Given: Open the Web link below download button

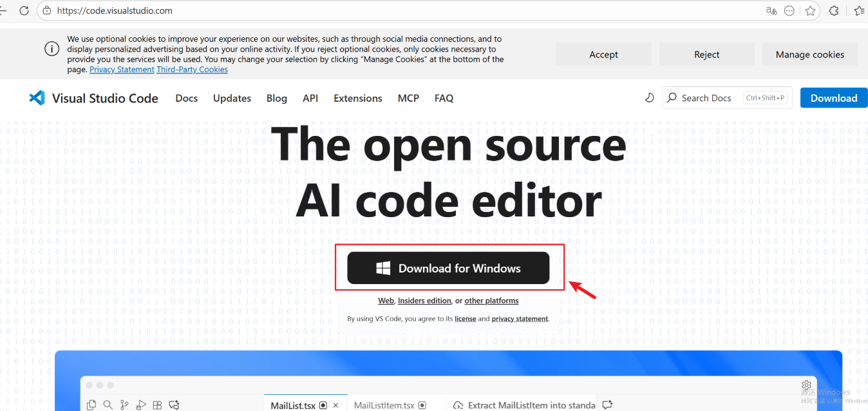Looking at the screenshot, I should coord(386,301).
